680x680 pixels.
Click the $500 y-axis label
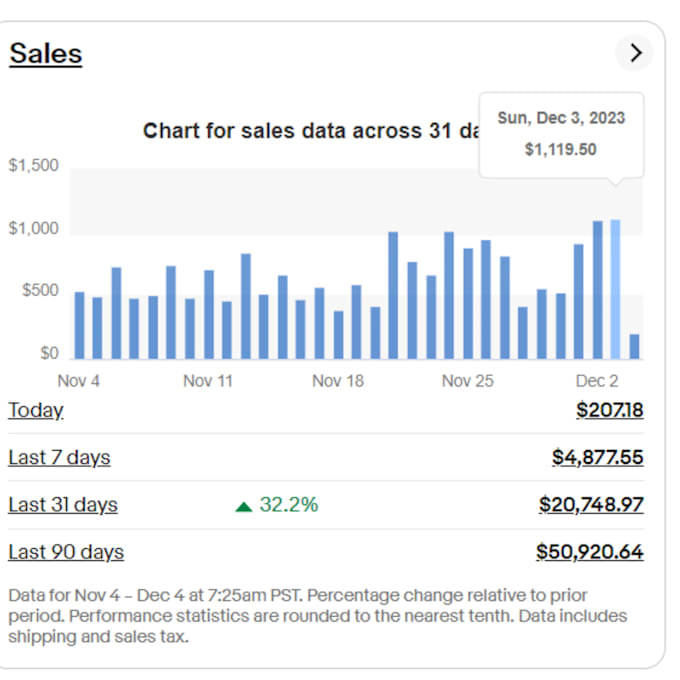pyautogui.click(x=40, y=290)
